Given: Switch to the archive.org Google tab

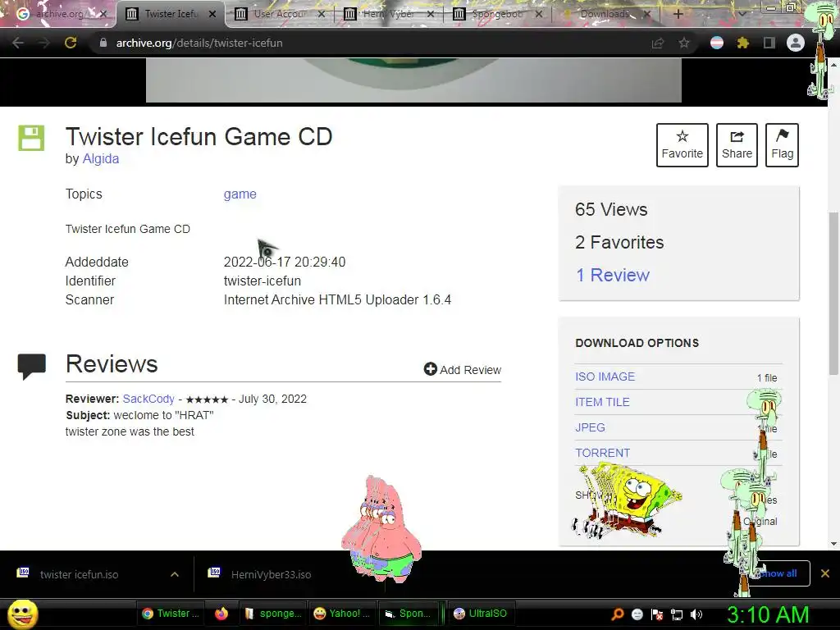Looking at the screenshot, I should tap(58, 14).
